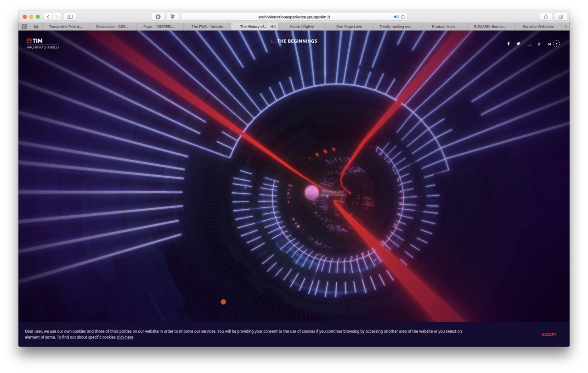
Task: Go back with Safari's back arrow
Action: click(48, 17)
